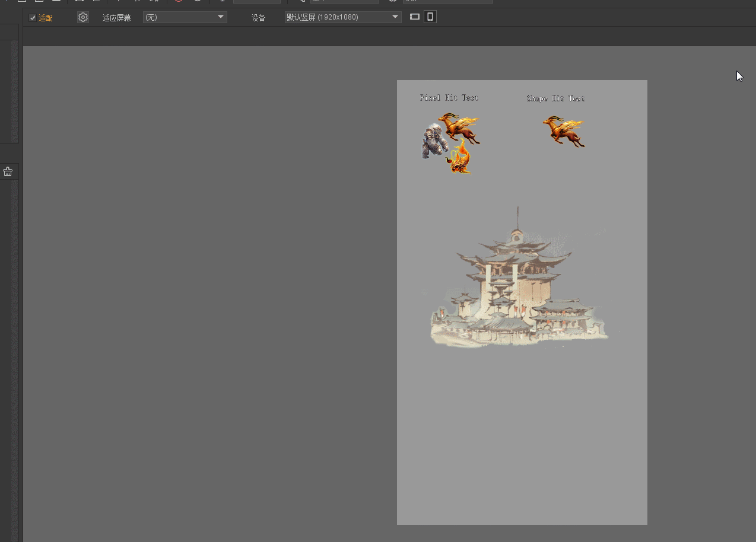Switch preview to portrait orientation

pyautogui.click(x=430, y=17)
